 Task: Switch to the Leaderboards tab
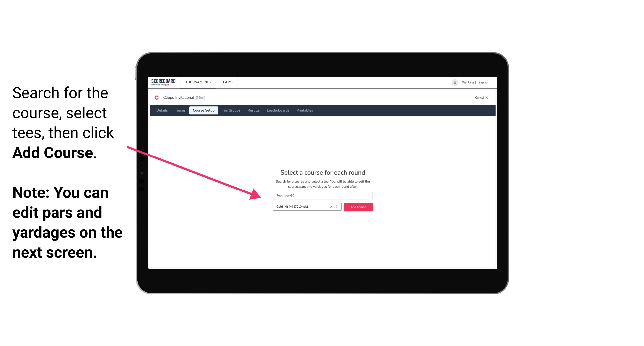point(278,110)
